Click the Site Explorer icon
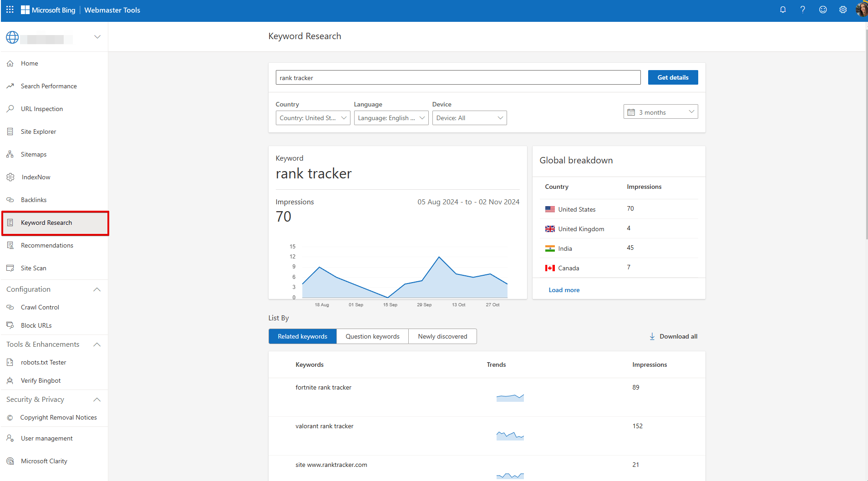Viewport: 868px width, 481px height. pos(10,132)
